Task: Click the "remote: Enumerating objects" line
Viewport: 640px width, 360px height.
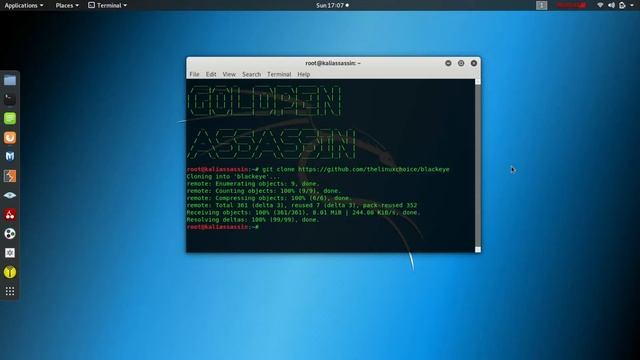Action: pyautogui.click(x=253, y=184)
